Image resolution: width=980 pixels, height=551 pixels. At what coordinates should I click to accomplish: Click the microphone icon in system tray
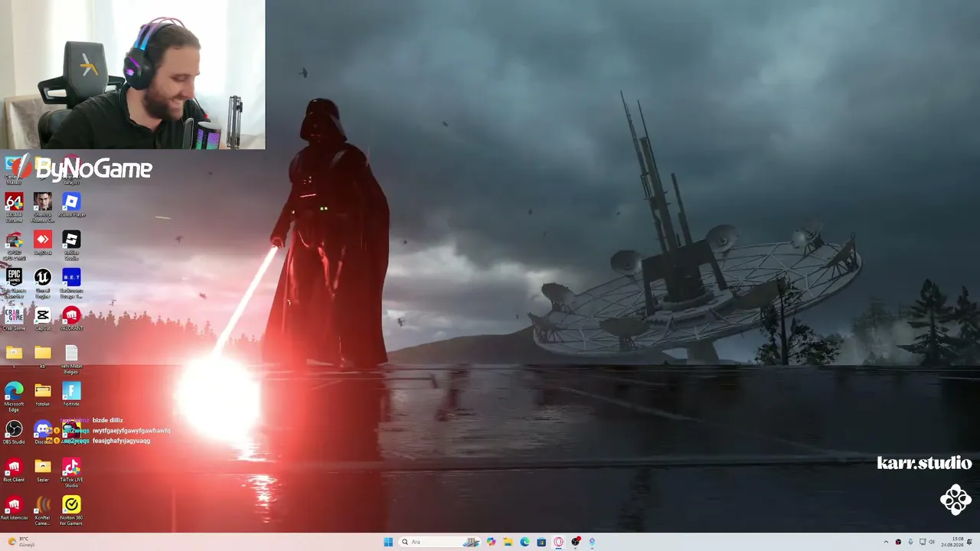[x=910, y=542]
